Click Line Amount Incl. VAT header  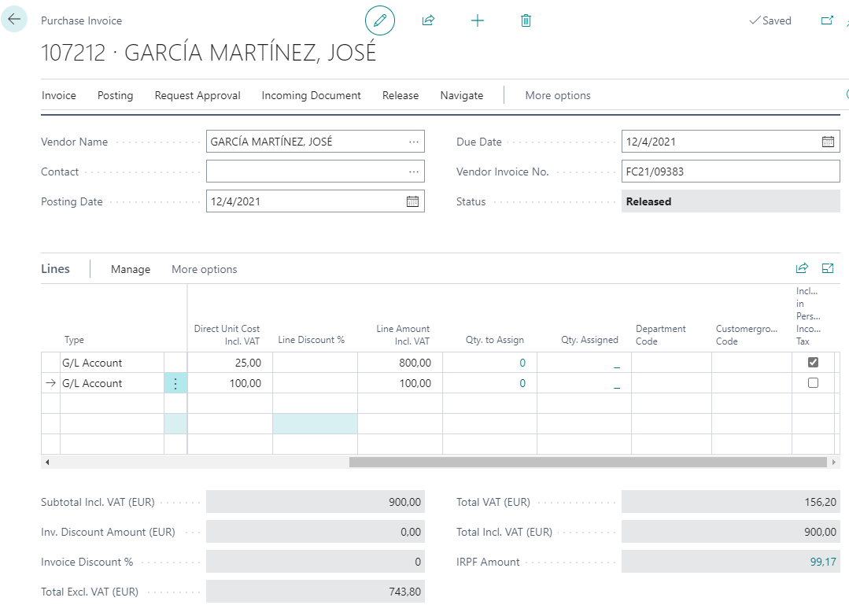(403, 335)
